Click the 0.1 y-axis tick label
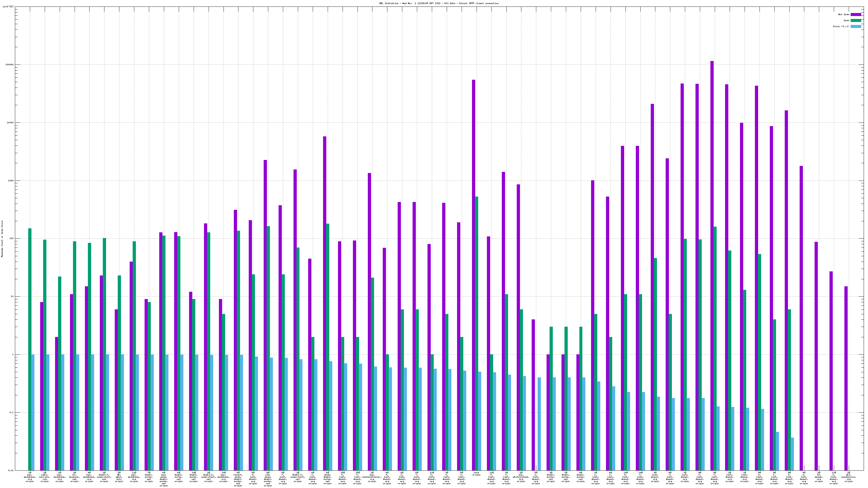 pyautogui.click(x=11, y=413)
